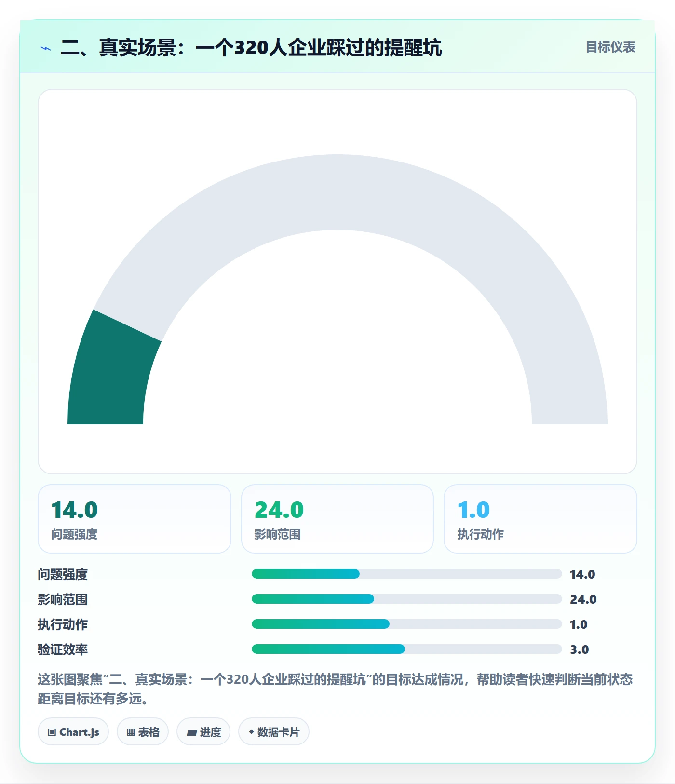The width and height of the screenshot is (675, 784).
Task: Click the bar icon in 进度 chip
Action: pyautogui.click(x=191, y=733)
